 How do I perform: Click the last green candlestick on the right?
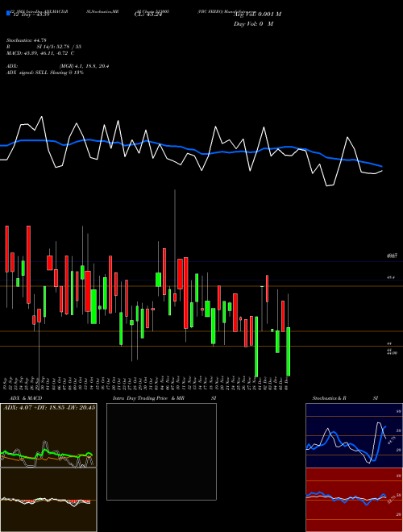tap(289, 351)
